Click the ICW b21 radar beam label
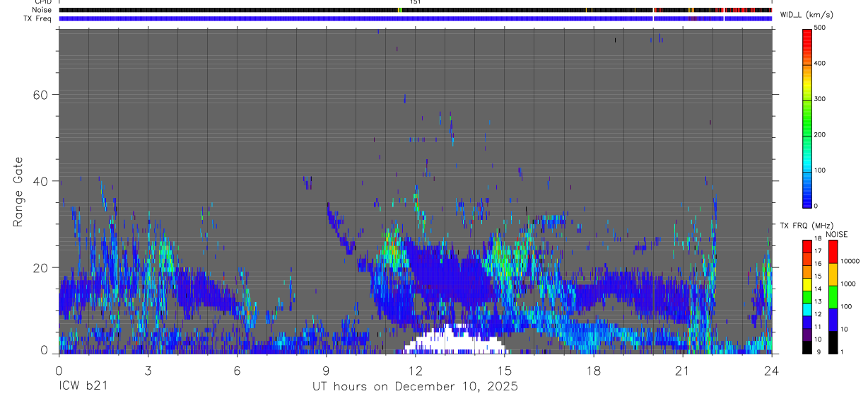Viewport: 868px width, 401px height. (84, 386)
